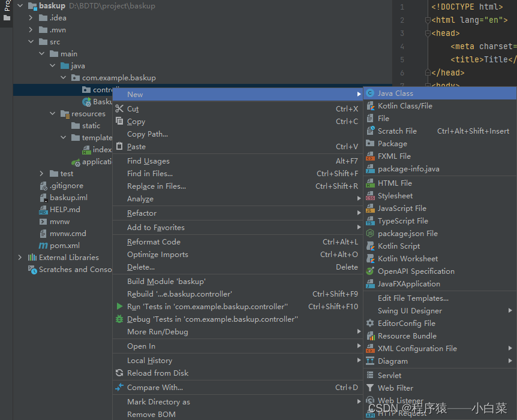The width and height of the screenshot is (517, 420).
Task: Select .gitignore in project tree
Action: [61, 186]
